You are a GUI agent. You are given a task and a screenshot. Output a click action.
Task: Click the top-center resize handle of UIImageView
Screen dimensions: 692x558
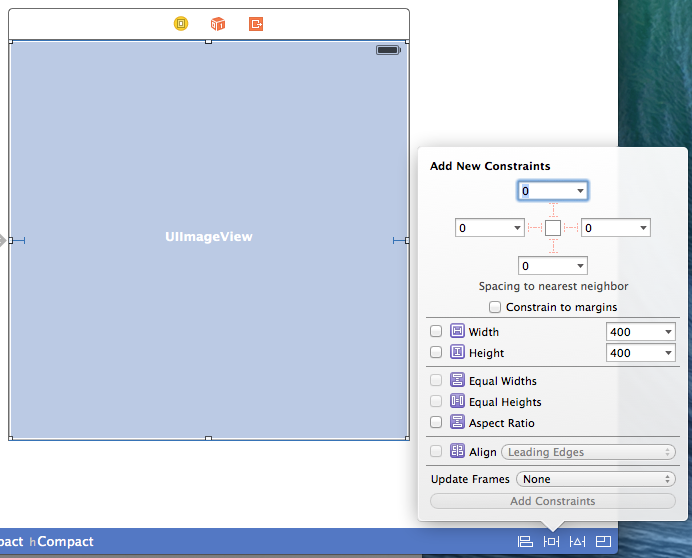point(209,41)
